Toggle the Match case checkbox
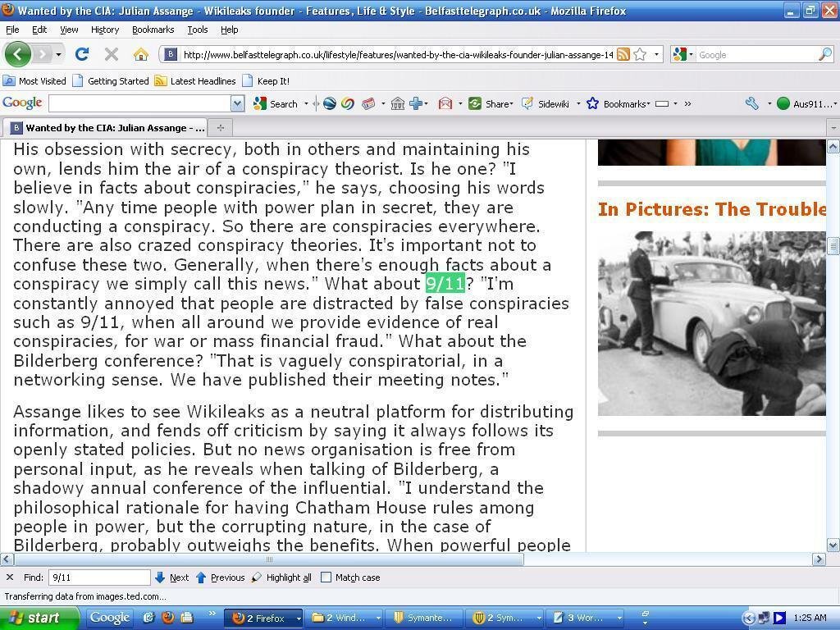This screenshot has height=630, width=840. pos(326,577)
